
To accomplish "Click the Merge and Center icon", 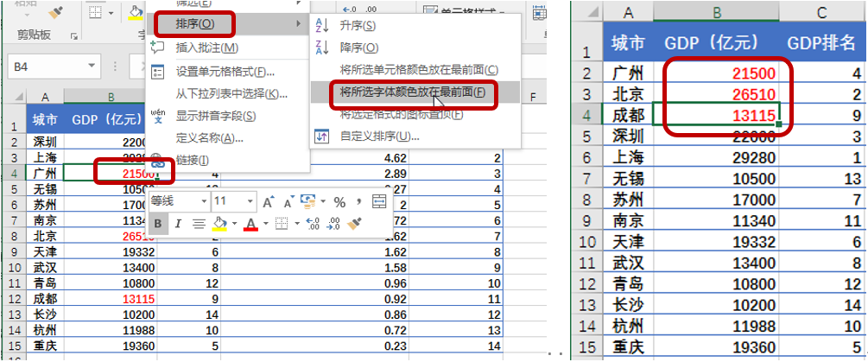I will coord(379,201).
